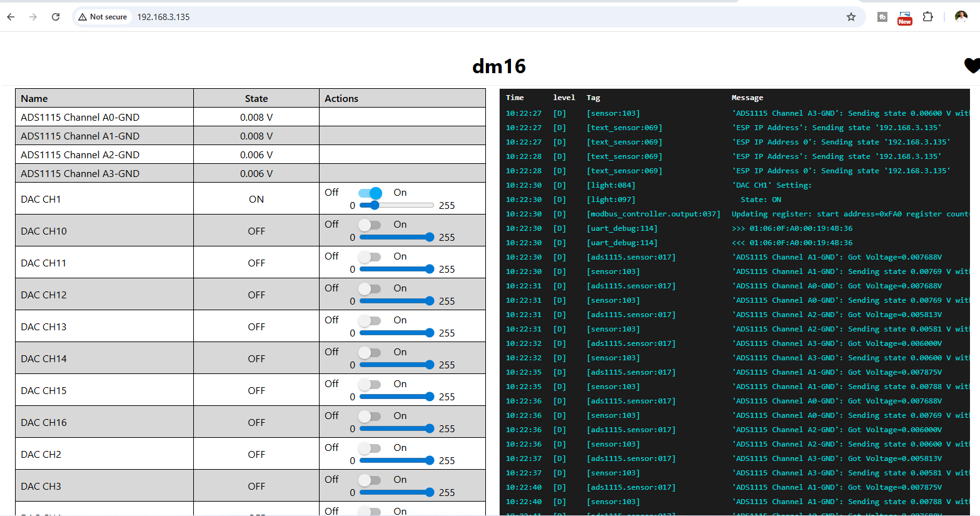Image resolution: width=980 pixels, height=516 pixels.
Task: Click the ADS1115 Channel A0-GND row
Action: click(80, 117)
